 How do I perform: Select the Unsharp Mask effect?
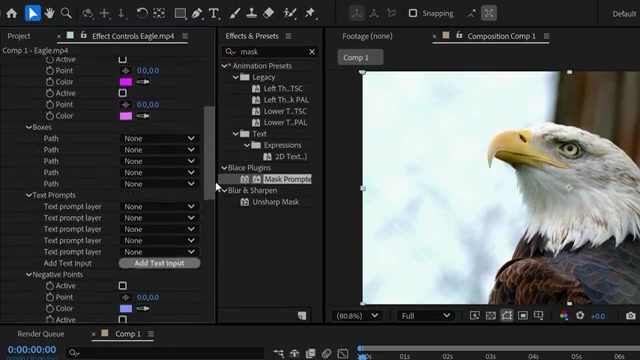click(x=276, y=202)
